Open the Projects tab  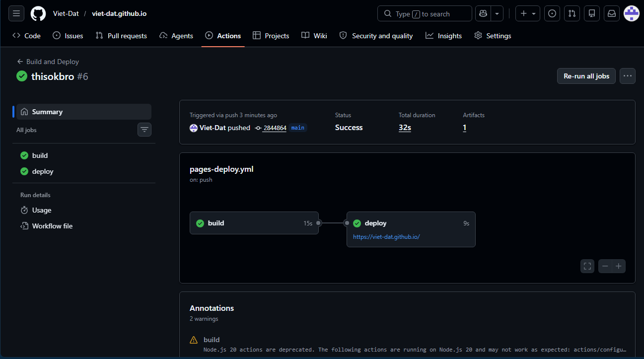click(x=271, y=36)
